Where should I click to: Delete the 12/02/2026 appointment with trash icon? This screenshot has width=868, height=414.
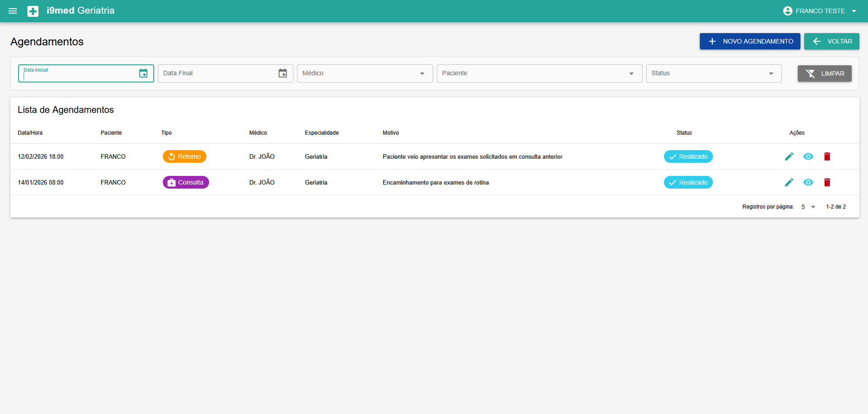(x=827, y=156)
